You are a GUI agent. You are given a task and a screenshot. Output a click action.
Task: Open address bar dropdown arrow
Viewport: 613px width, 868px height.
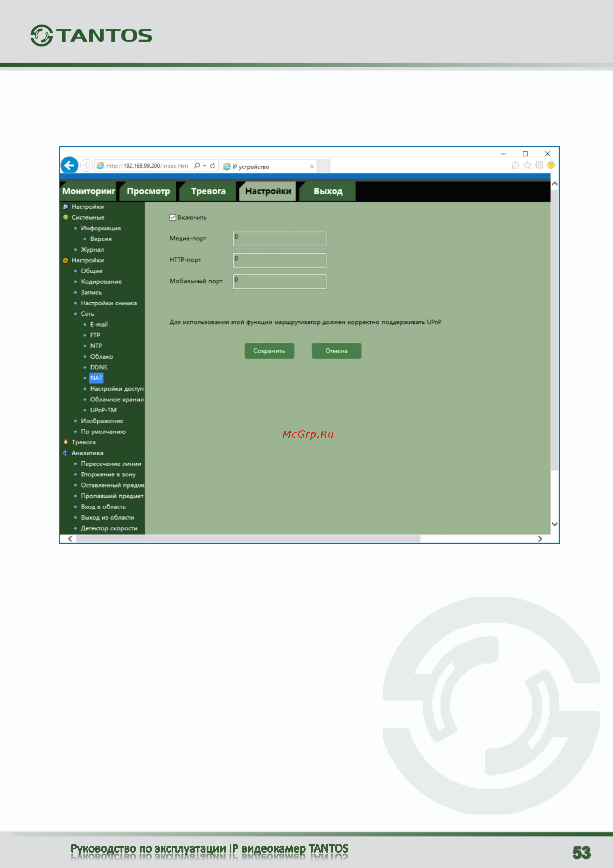[204, 166]
